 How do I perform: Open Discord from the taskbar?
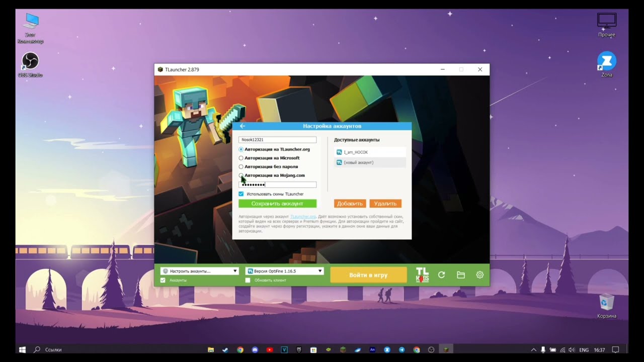255,350
